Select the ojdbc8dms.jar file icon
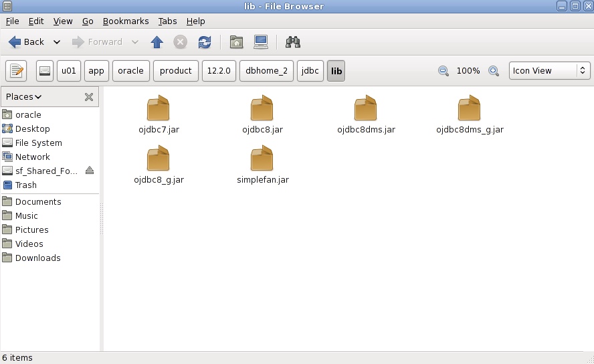 [x=366, y=108]
